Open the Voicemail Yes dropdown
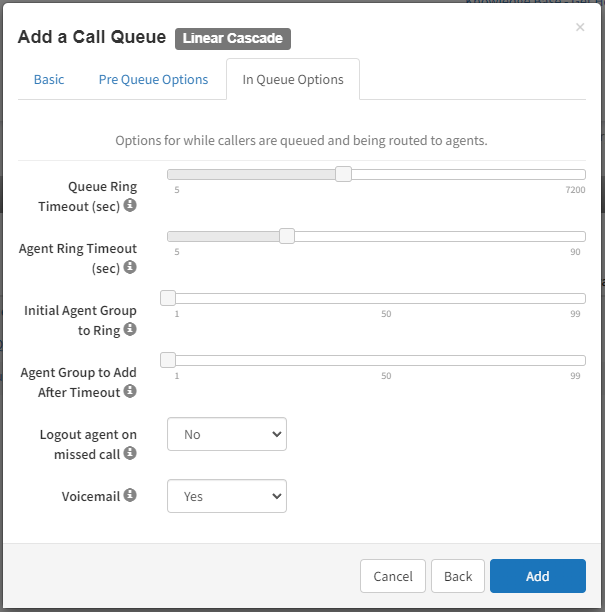The height and width of the screenshot is (612, 605). (227, 496)
